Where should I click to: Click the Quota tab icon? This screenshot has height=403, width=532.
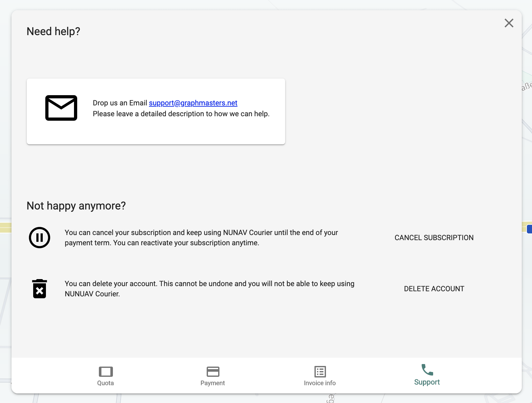pyautogui.click(x=106, y=372)
